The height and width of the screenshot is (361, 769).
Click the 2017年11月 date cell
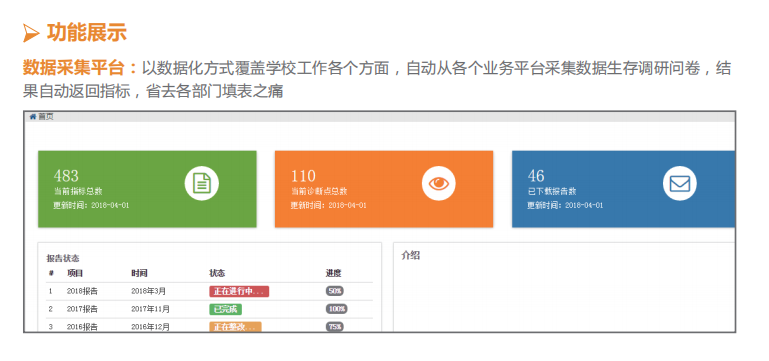click(151, 309)
